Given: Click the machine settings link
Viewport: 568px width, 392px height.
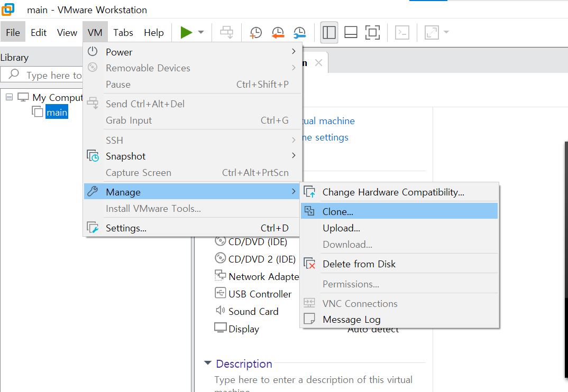Looking at the screenshot, I should (325, 137).
